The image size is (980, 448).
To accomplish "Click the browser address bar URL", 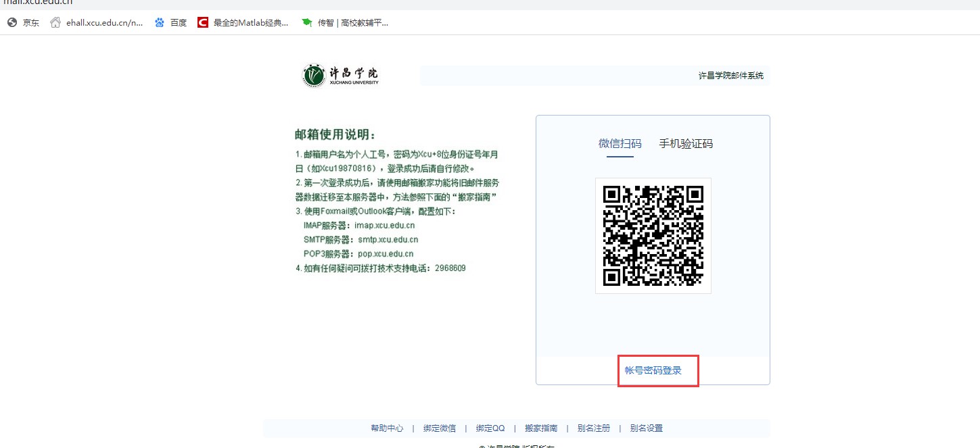I will click(x=37, y=3).
